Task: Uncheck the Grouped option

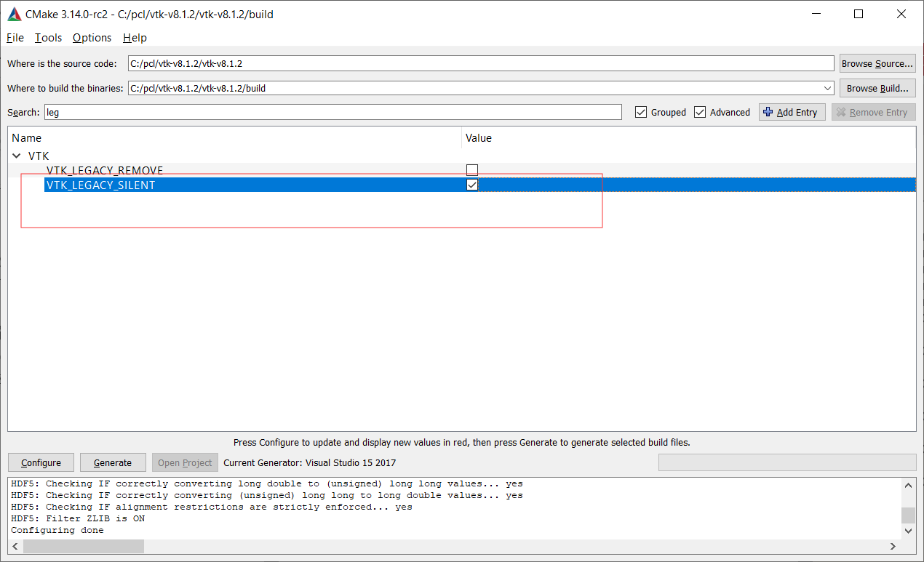Action: click(641, 112)
